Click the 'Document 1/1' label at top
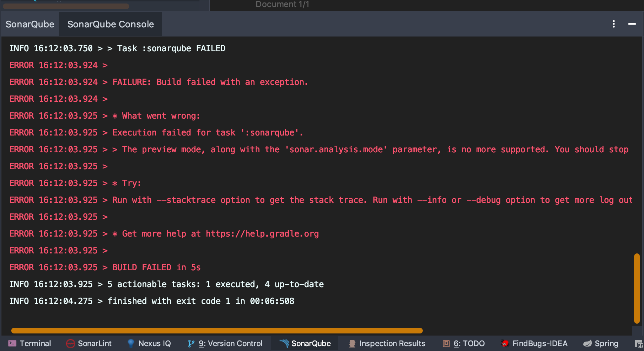The image size is (644, 351). tap(282, 4)
